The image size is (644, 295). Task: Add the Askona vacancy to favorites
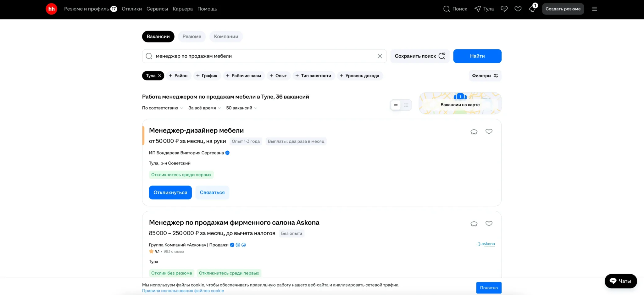[489, 224]
